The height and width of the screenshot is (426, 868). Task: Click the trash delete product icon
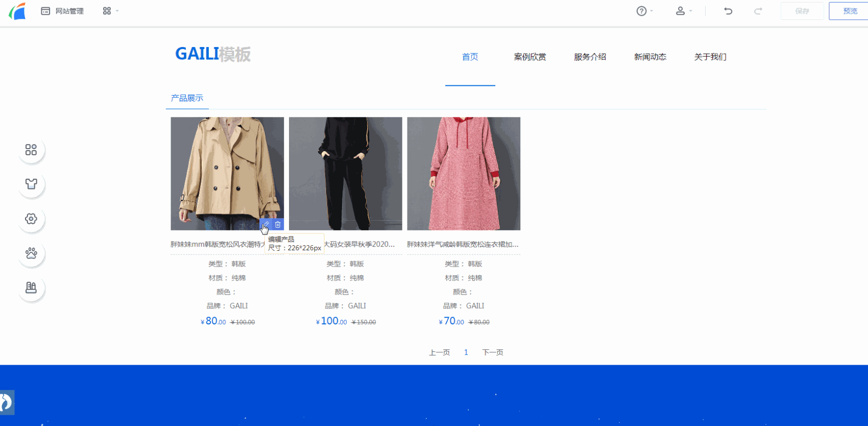(x=278, y=225)
